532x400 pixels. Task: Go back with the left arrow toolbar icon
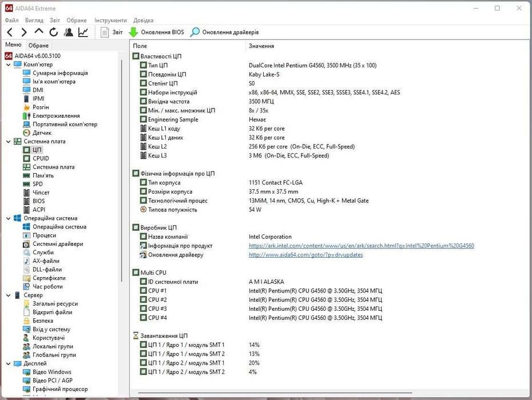click(10, 32)
